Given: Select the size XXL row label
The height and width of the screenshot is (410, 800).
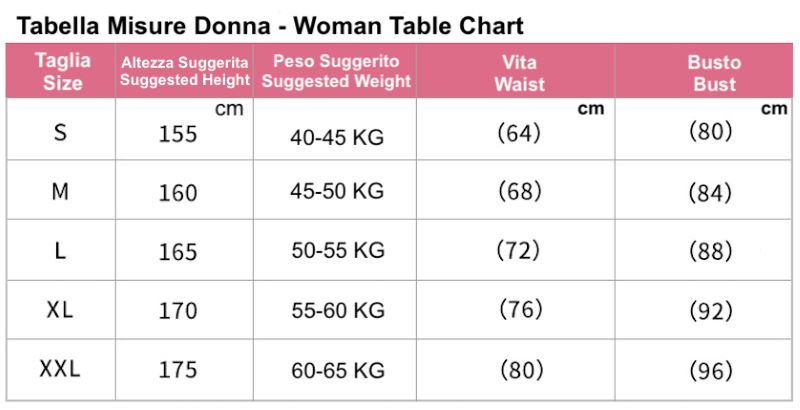Looking at the screenshot, I should (60, 369).
